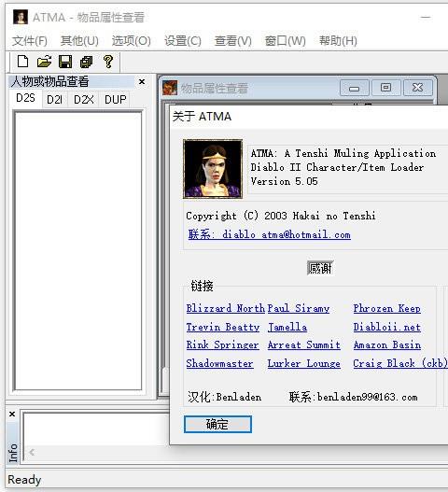Switch to the D2I tab
The height and width of the screenshot is (492, 448).
[x=54, y=100]
